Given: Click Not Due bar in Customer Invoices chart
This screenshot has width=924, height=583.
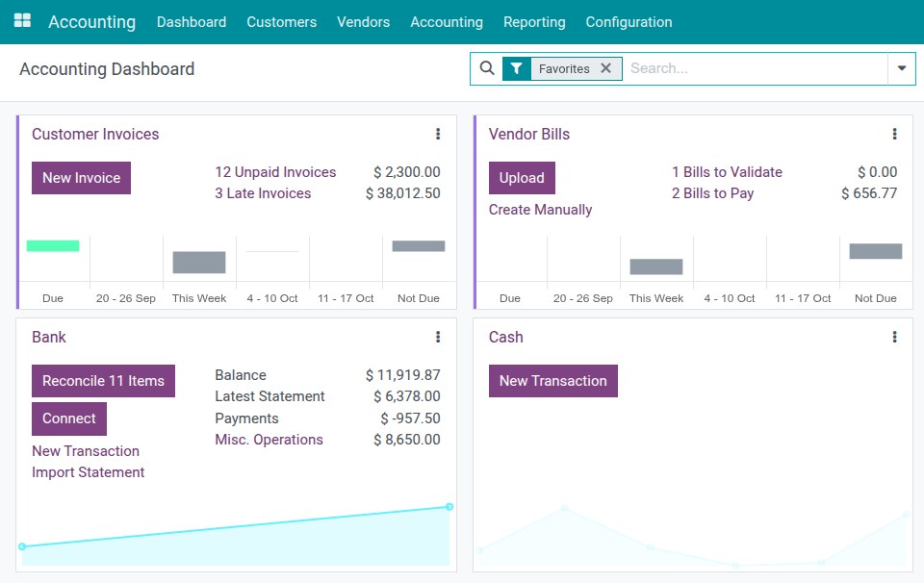Looking at the screenshot, I should pos(419,246).
